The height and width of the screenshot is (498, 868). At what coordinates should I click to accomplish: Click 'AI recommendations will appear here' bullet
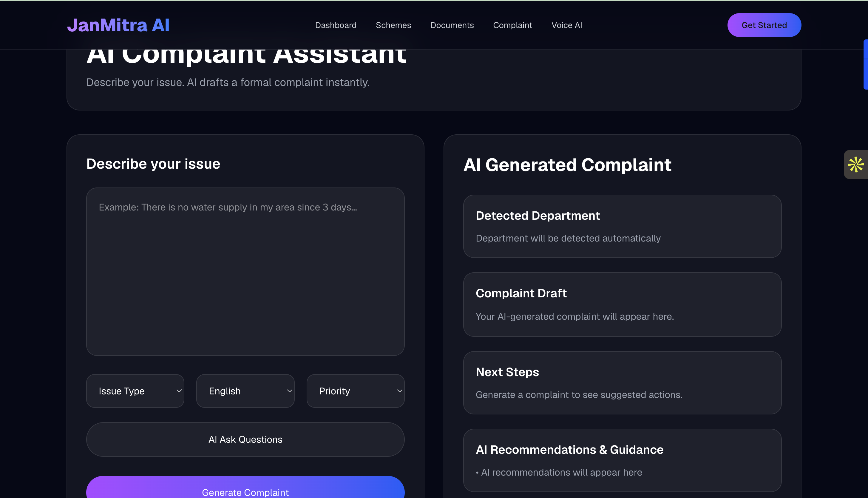tap(559, 472)
